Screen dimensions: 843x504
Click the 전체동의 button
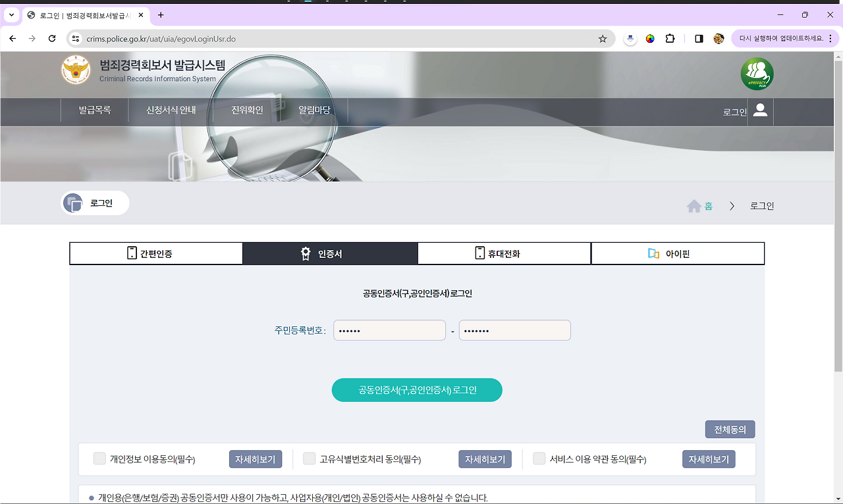pos(730,429)
